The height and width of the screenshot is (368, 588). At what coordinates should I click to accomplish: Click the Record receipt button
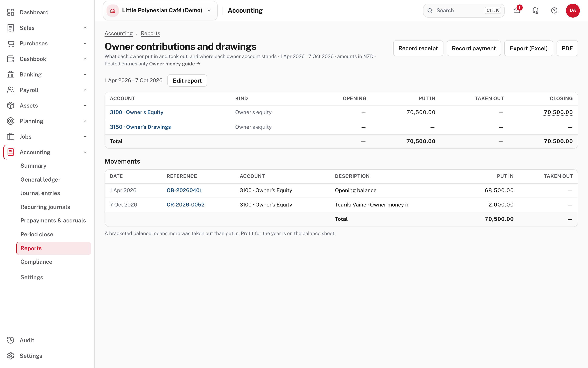(x=418, y=48)
